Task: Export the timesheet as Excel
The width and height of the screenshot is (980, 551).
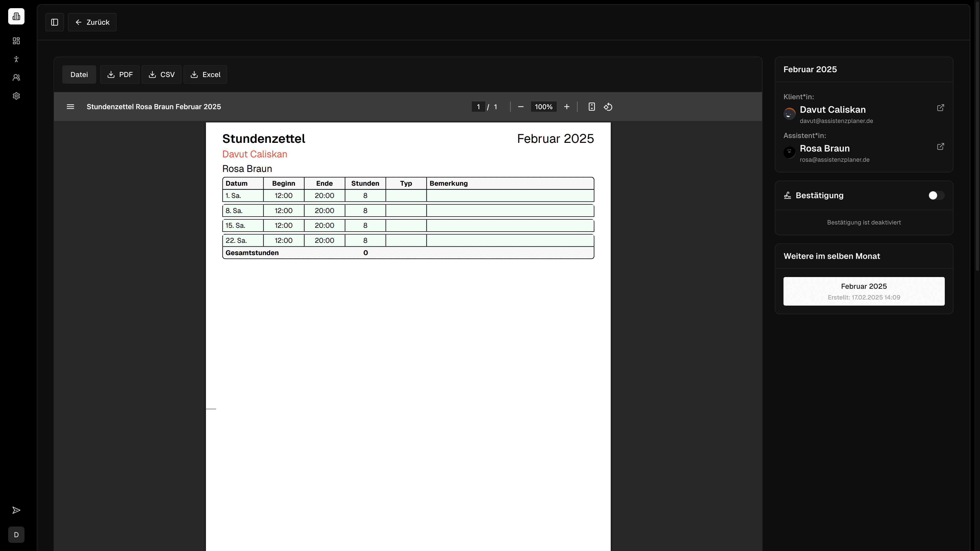Action: pyautogui.click(x=205, y=74)
